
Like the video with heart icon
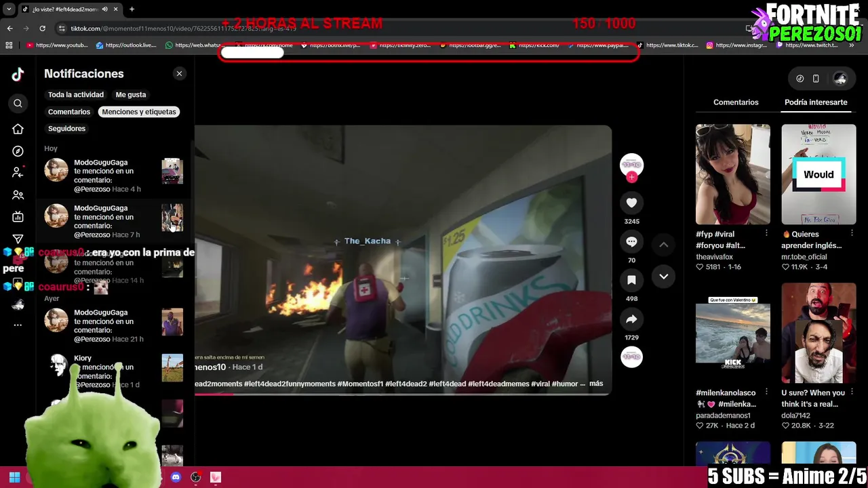631,203
